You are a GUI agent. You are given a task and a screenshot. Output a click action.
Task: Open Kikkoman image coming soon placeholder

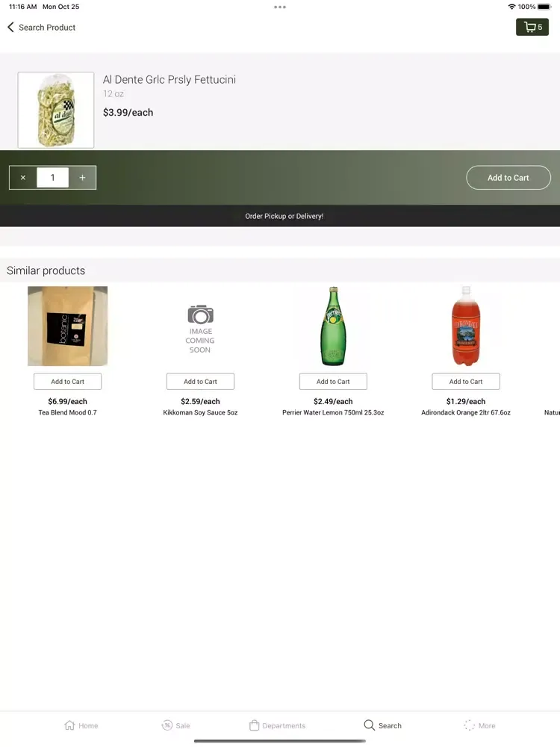(200, 329)
